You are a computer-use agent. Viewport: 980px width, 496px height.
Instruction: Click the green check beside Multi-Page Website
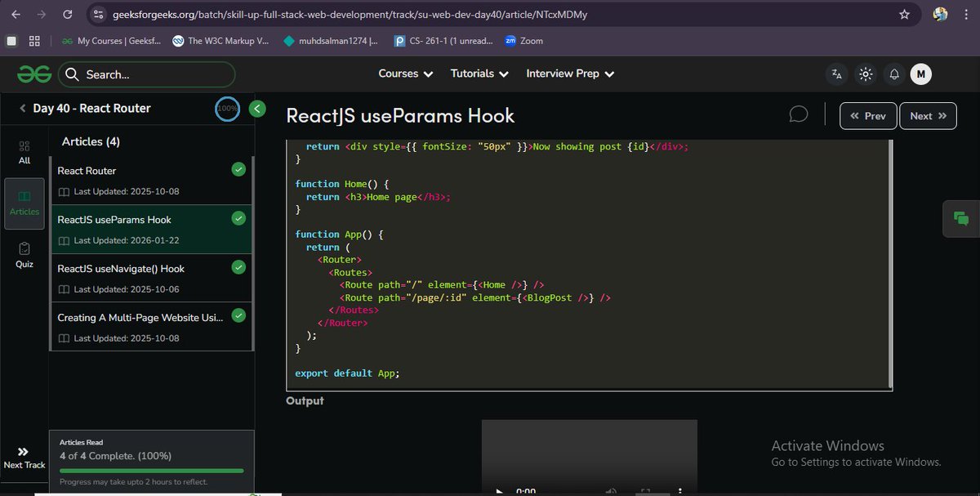click(x=238, y=315)
